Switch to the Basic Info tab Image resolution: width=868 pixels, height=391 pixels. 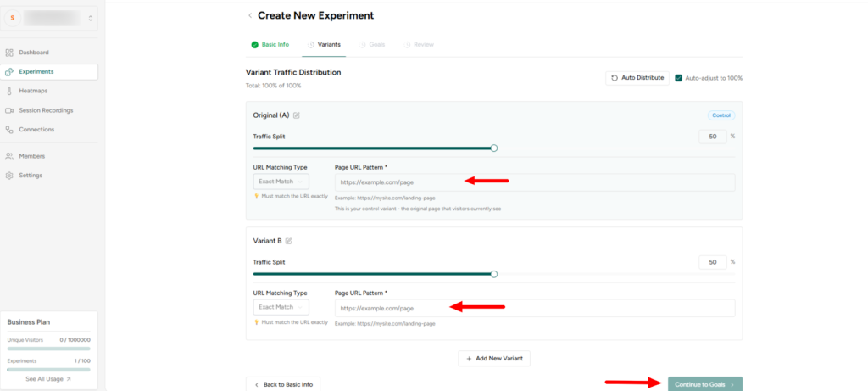270,44
